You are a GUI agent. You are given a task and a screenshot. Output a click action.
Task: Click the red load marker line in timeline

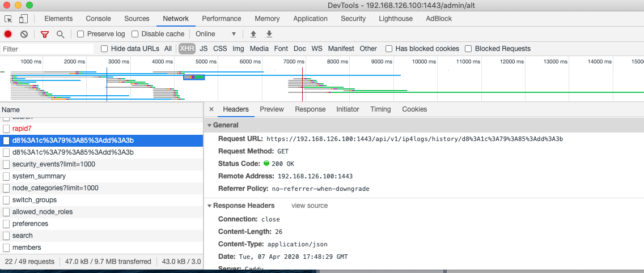(302, 84)
